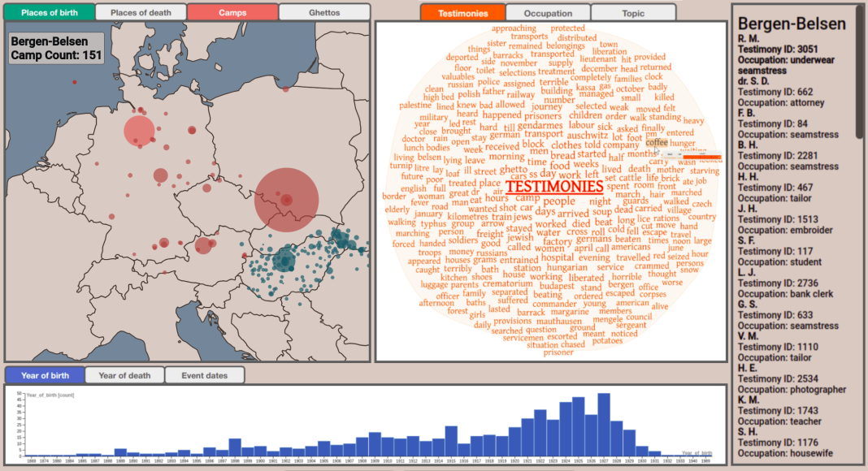Select Testimony ID: 2534 entry
The image size is (868, 471).
coord(777,378)
